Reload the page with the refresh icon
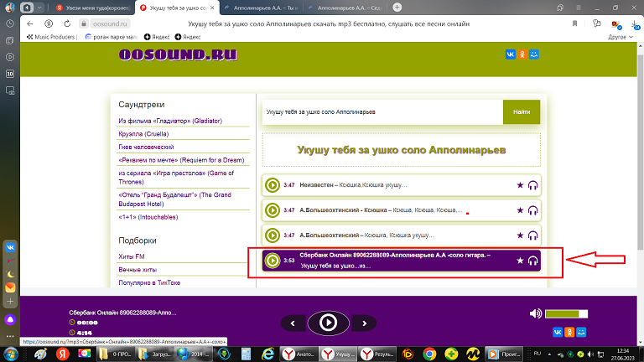The height and width of the screenshot is (362, 644). pos(67,23)
